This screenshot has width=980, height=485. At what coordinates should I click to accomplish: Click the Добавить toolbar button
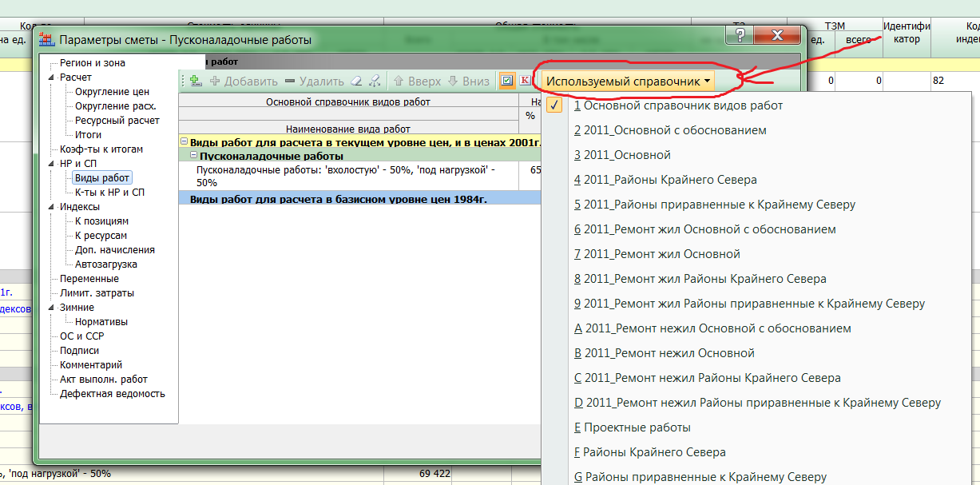coord(244,81)
